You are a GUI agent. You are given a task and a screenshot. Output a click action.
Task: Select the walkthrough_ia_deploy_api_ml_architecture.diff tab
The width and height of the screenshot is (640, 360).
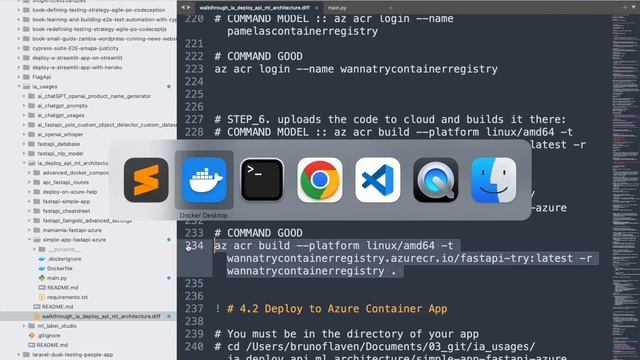(255, 8)
